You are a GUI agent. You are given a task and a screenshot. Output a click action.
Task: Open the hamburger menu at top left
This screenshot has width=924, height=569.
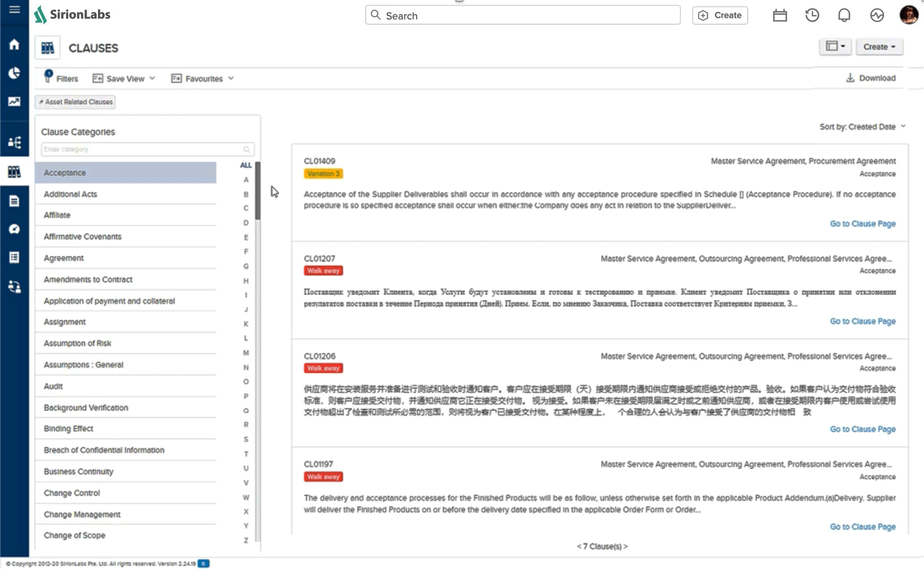(14, 10)
